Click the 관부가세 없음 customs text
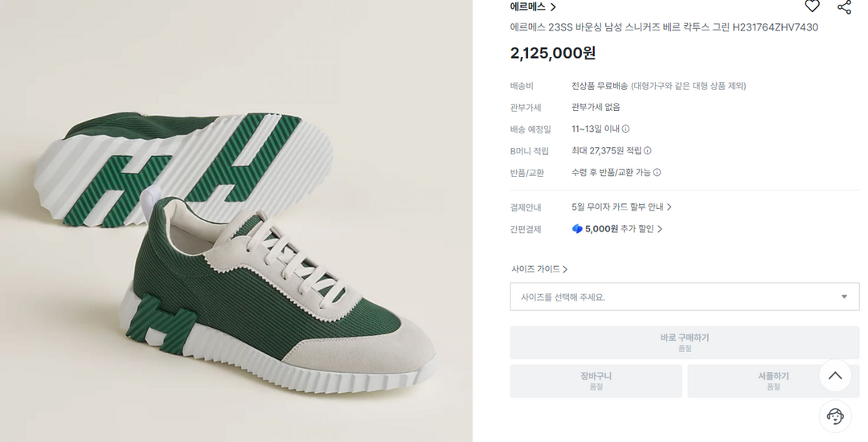Screen dimensions: 868x442 [x=596, y=107]
